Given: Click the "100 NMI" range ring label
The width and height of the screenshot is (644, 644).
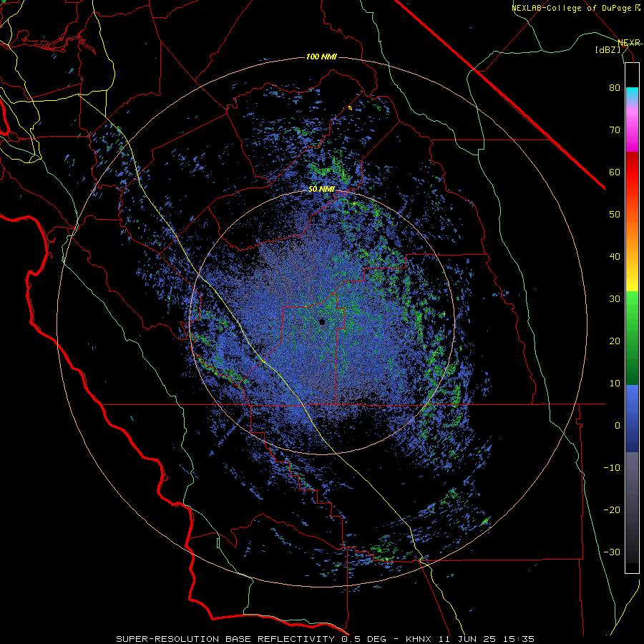Looking at the screenshot, I should coord(321,57).
